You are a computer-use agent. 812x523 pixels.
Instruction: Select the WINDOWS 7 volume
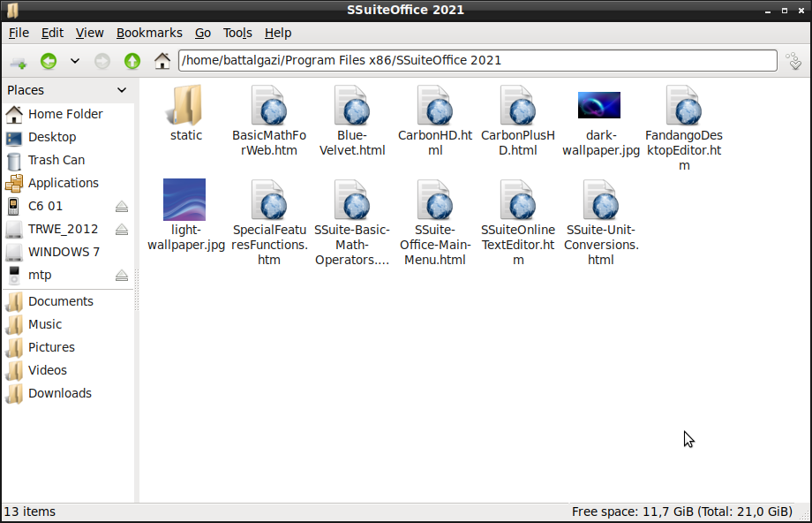67,252
